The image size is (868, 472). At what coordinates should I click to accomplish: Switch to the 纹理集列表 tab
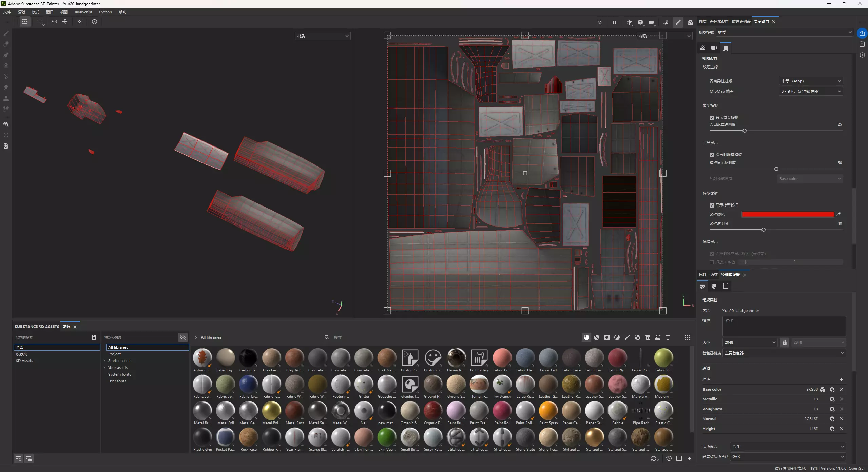pyautogui.click(x=741, y=21)
